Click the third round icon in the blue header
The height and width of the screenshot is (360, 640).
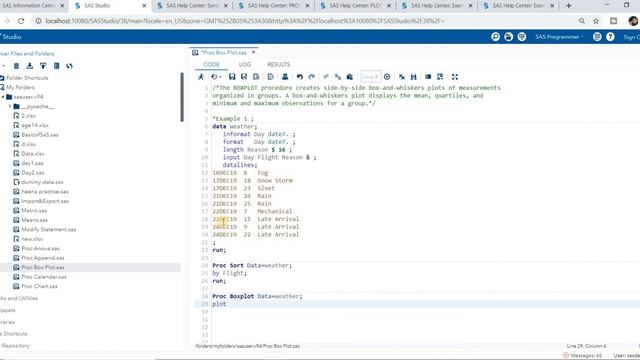pyautogui.click(x=522, y=37)
